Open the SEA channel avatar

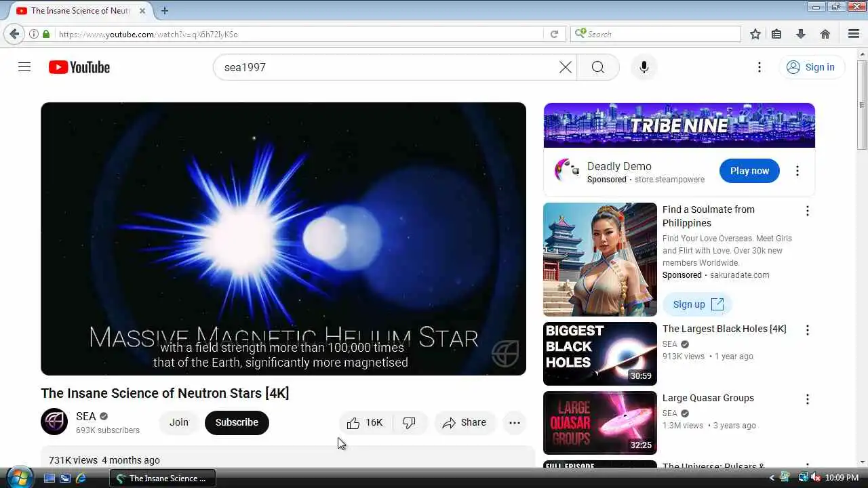(54, 422)
